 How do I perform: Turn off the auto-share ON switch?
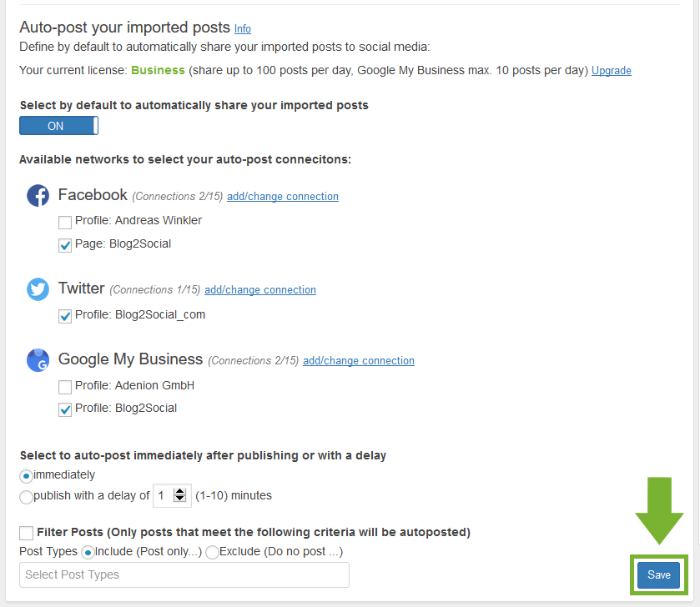58,126
